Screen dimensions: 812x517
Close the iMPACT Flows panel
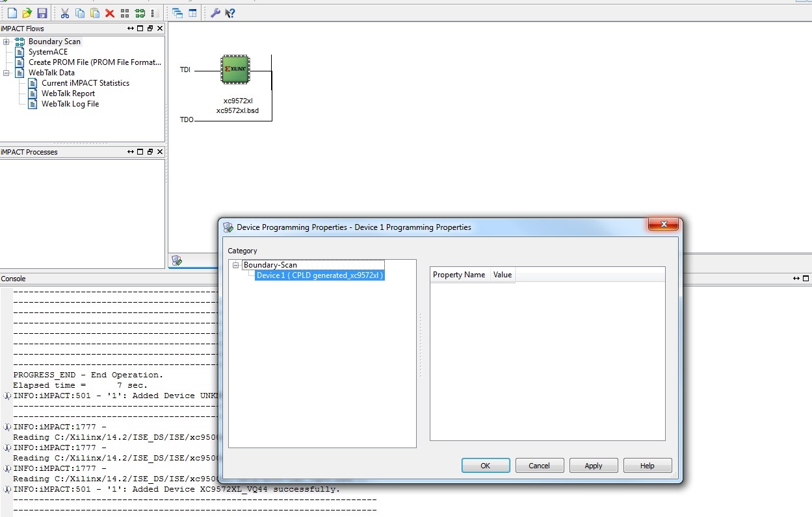pos(160,29)
